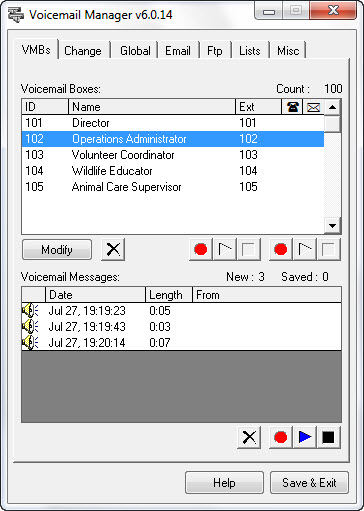Click second gray play button in voicemail boxes row

coord(305,249)
